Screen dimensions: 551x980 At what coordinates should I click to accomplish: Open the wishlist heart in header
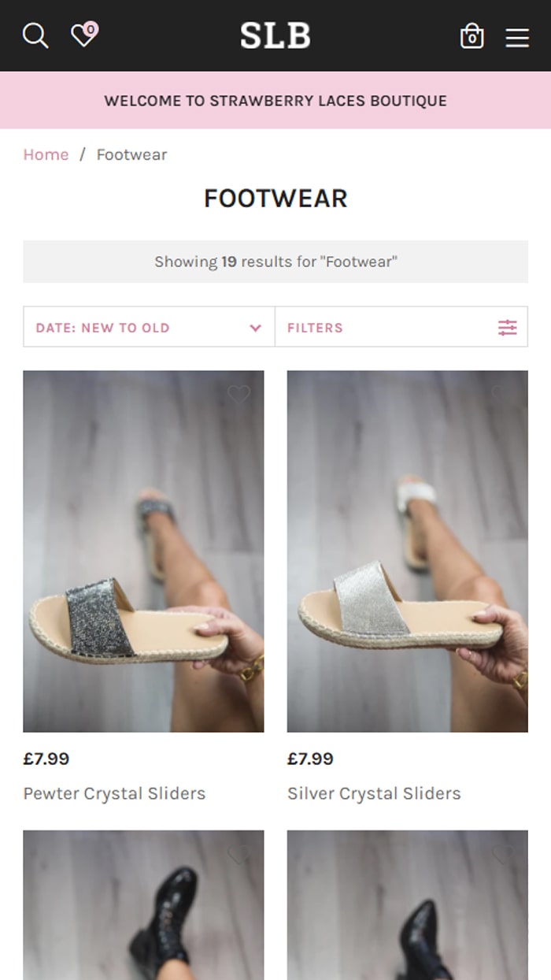coord(83,35)
